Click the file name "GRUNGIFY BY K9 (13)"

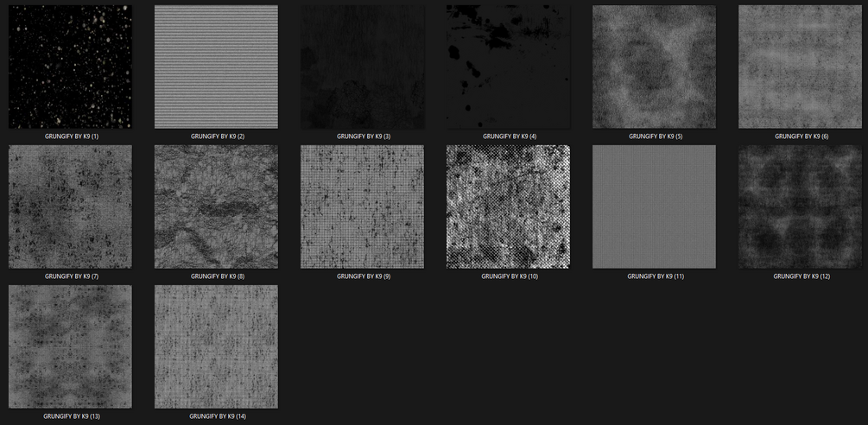click(72, 416)
